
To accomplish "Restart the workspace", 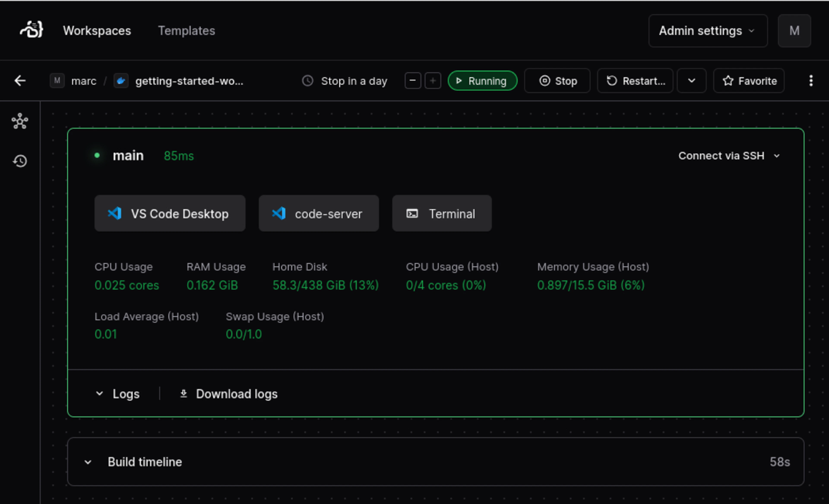I will pyautogui.click(x=635, y=81).
